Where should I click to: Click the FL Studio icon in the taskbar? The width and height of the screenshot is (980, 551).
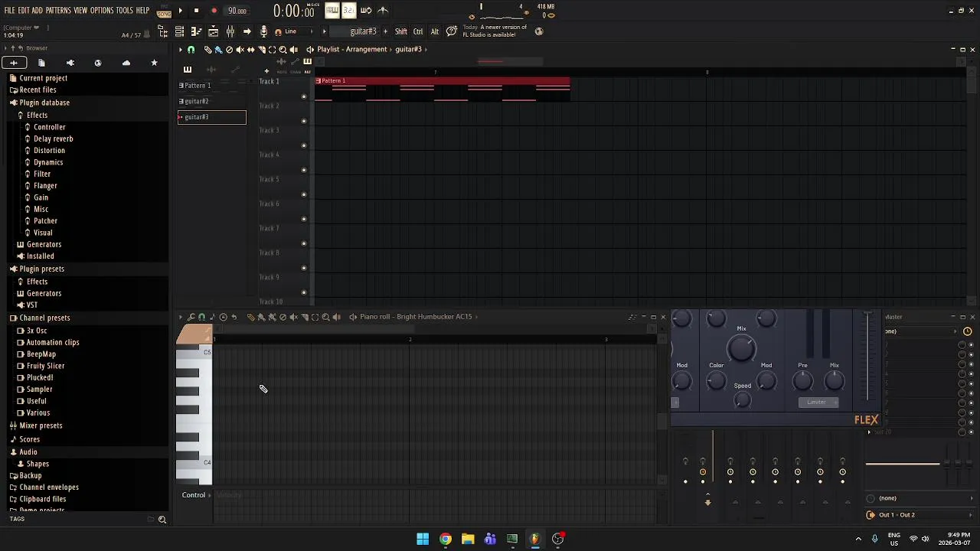pos(534,539)
